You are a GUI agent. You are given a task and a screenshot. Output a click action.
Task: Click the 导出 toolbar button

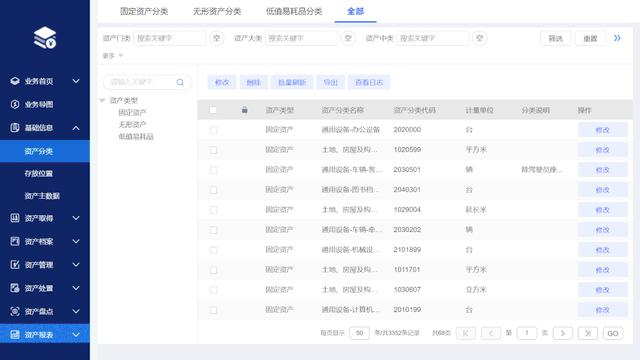click(x=331, y=82)
